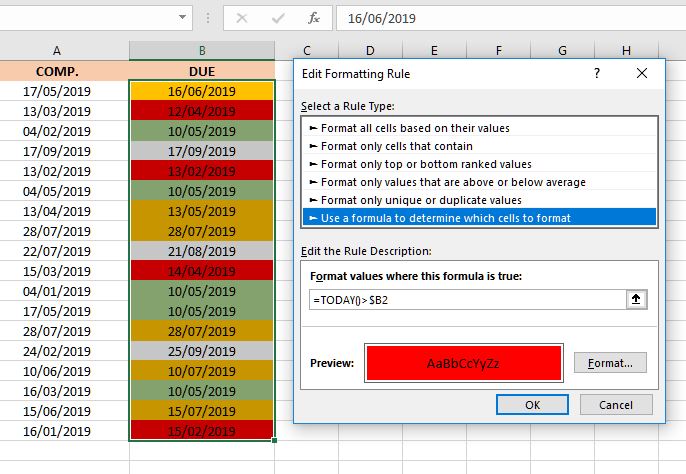Image resolution: width=686 pixels, height=474 pixels.
Task: Select yellow cell 16/06/2019 in DUE column
Action: (202, 91)
